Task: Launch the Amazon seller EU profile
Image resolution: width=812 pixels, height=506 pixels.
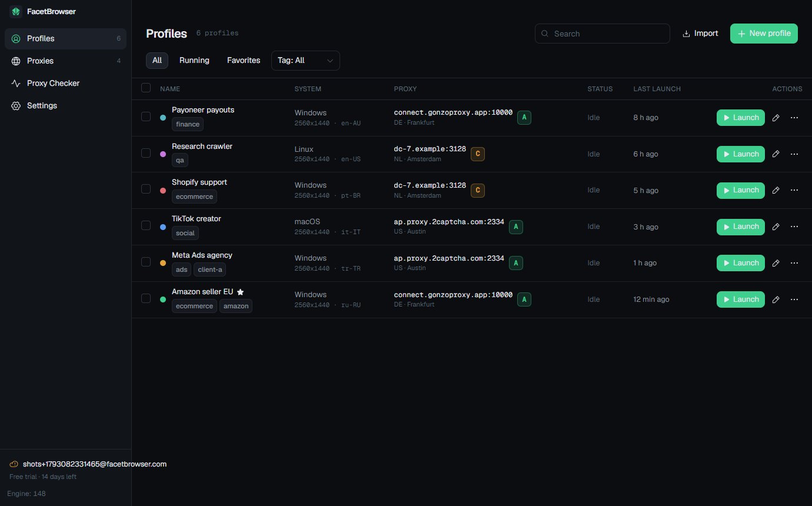Action: [x=741, y=299]
